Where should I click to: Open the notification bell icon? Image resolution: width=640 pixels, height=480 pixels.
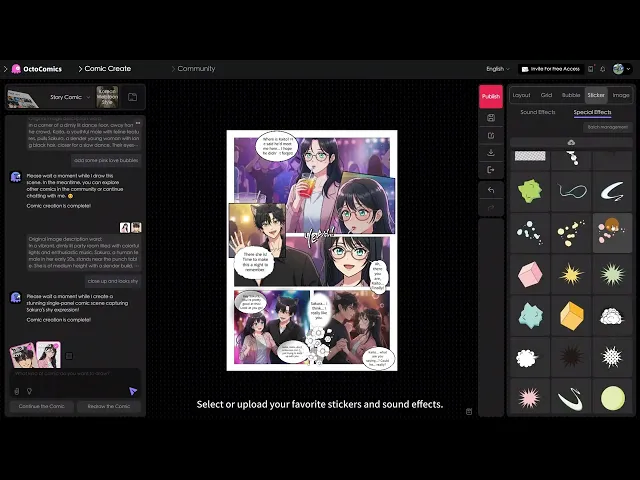(602, 69)
